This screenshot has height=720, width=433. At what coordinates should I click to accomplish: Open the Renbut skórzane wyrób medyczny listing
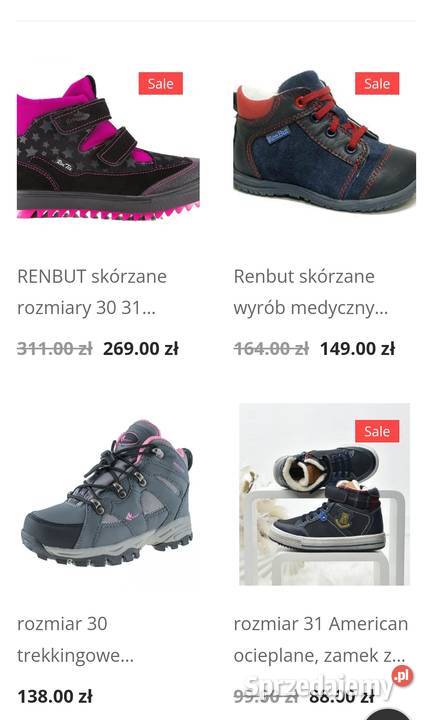pos(311,292)
